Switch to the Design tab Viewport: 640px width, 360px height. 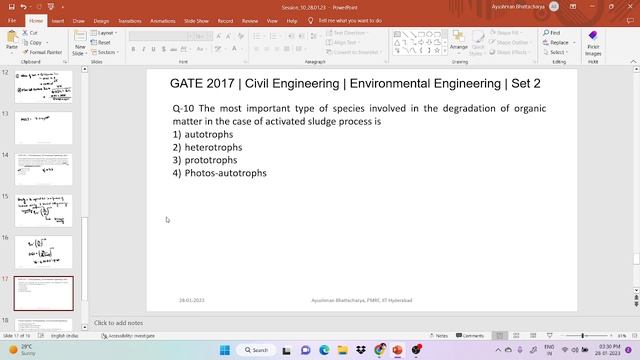[101, 20]
